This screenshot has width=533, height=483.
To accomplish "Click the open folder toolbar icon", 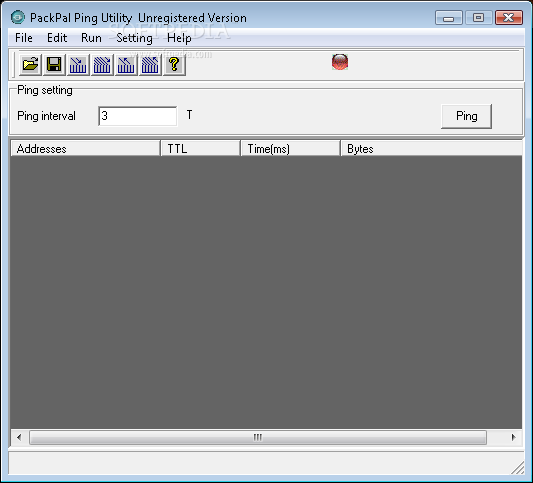I will 30,65.
